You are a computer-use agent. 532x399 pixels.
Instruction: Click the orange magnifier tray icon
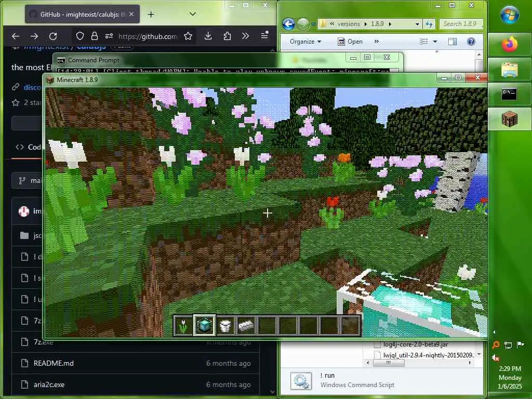click(495, 345)
